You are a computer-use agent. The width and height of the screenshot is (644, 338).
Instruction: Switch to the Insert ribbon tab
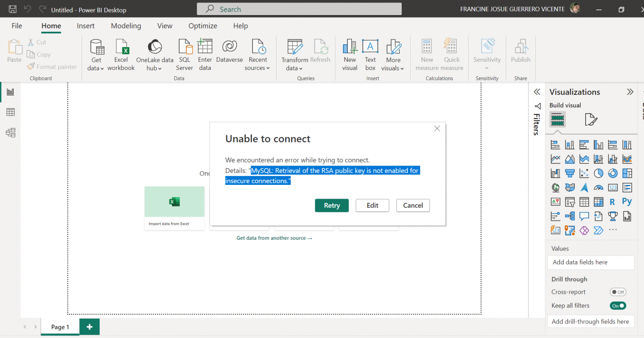[86, 26]
